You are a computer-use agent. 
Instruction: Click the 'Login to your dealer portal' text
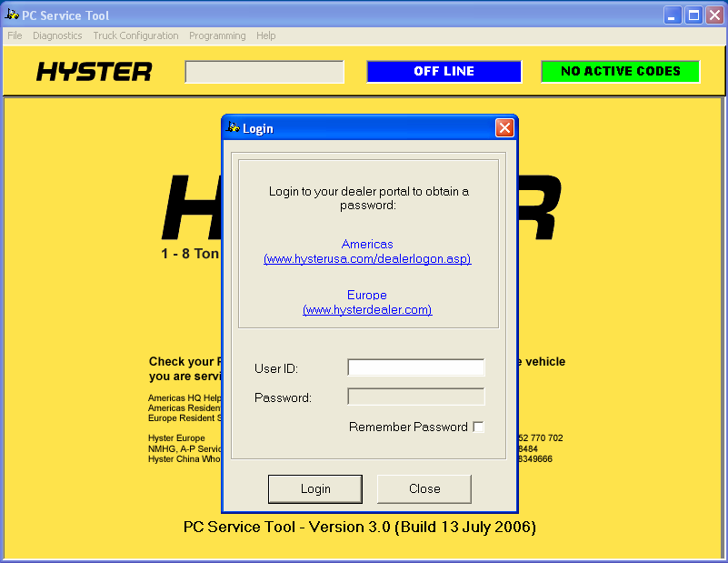pyautogui.click(x=369, y=198)
